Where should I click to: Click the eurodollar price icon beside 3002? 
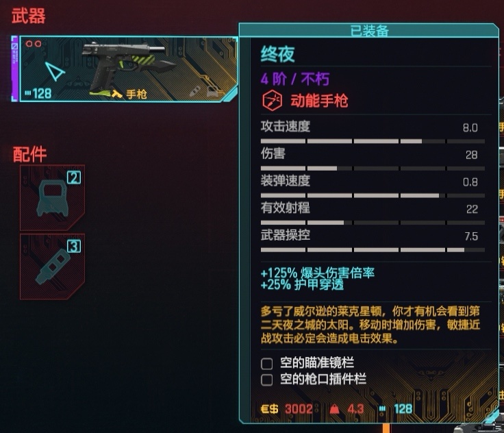269,409
